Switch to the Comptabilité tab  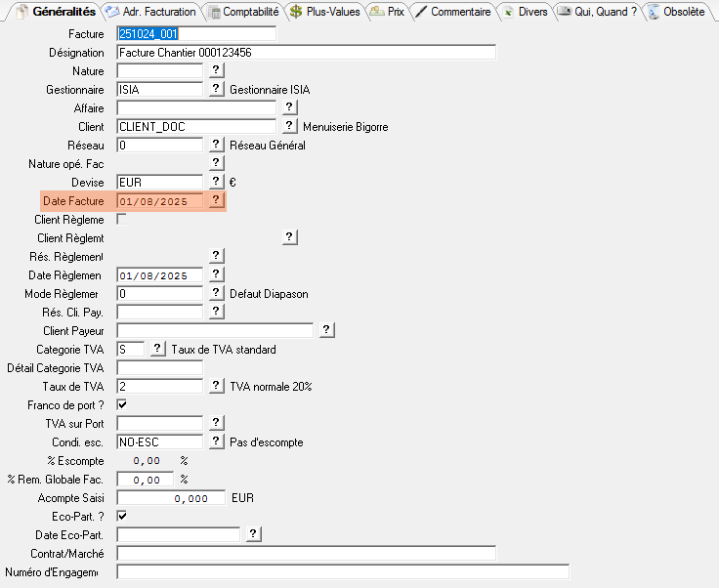(242, 12)
